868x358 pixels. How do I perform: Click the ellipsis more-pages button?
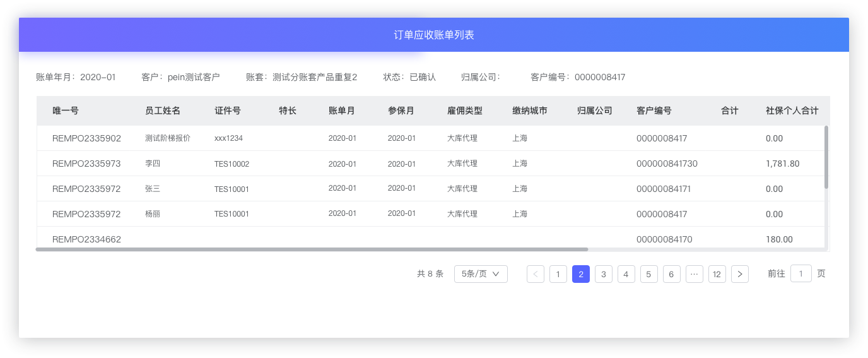click(x=695, y=274)
